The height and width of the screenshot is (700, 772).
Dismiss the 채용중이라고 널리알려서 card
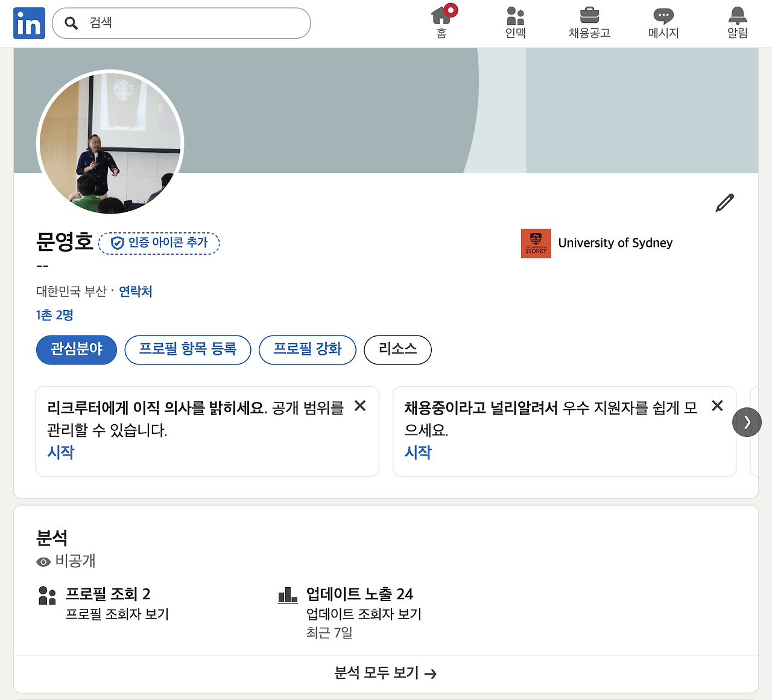tap(717, 406)
